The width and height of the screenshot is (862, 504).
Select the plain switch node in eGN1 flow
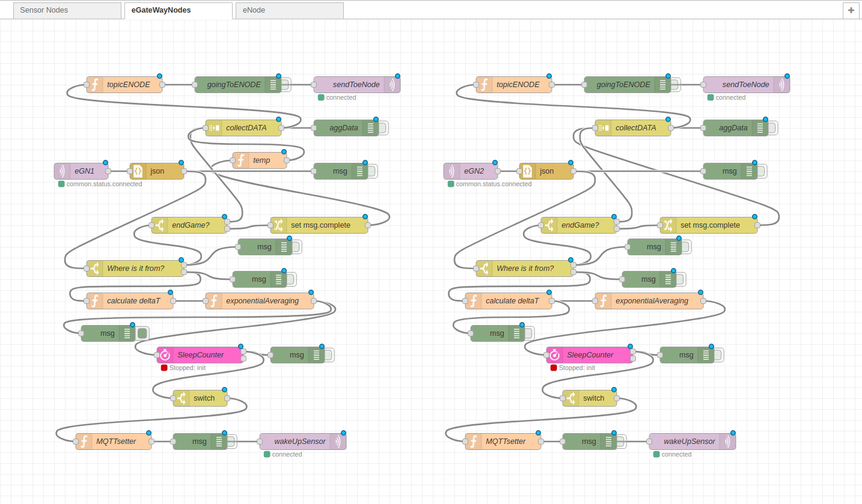tap(200, 398)
